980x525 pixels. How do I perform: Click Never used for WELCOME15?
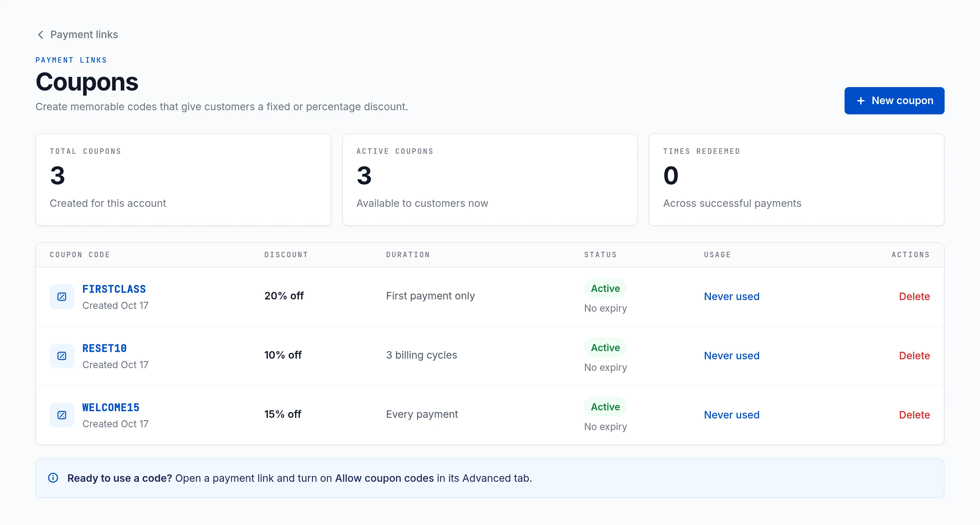731,415
